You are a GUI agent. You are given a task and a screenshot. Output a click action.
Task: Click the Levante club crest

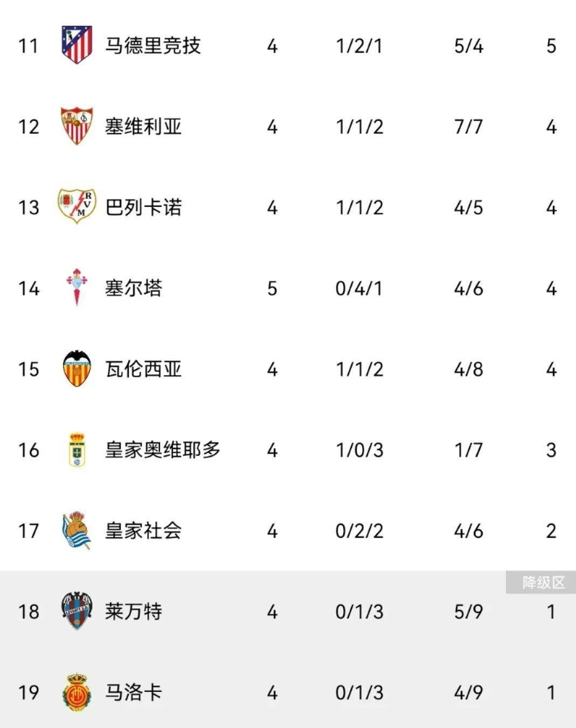pos(77,611)
